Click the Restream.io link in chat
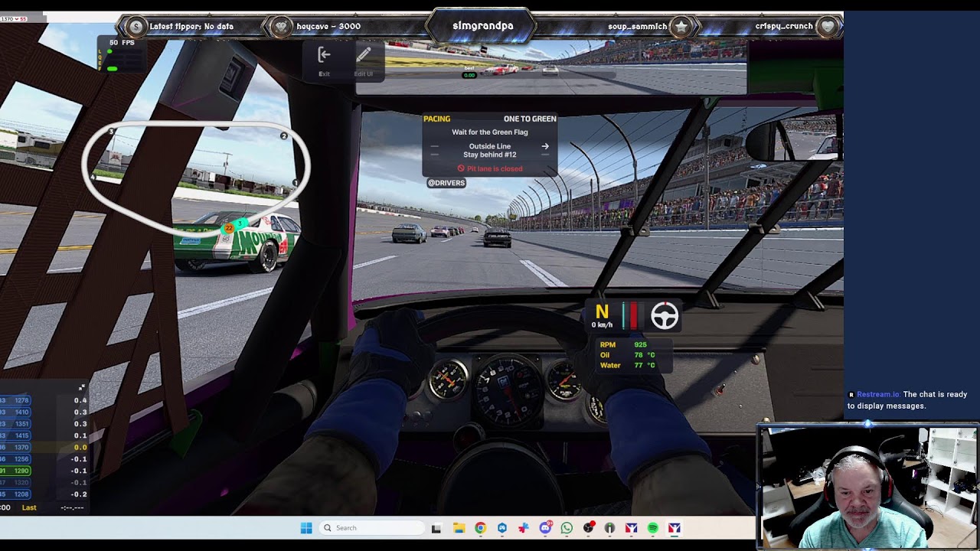The height and width of the screenshot is (551, 980). click(x=878, y=394)
